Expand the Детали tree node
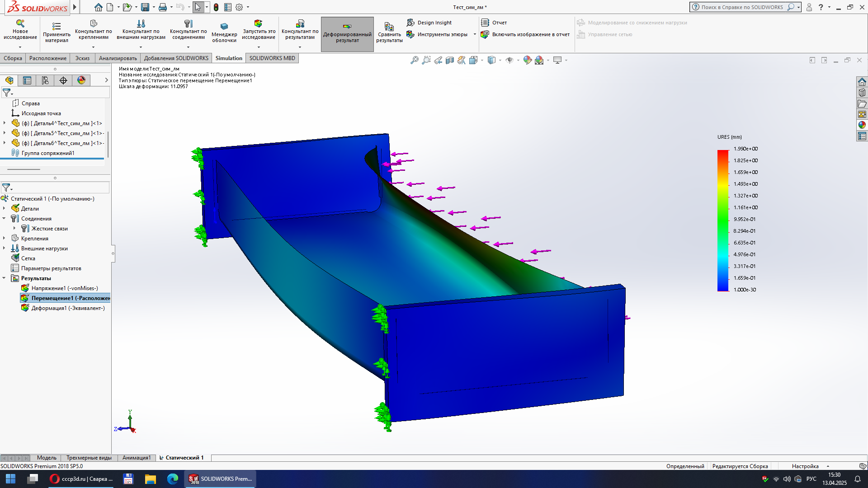 (x=4, y=208)
